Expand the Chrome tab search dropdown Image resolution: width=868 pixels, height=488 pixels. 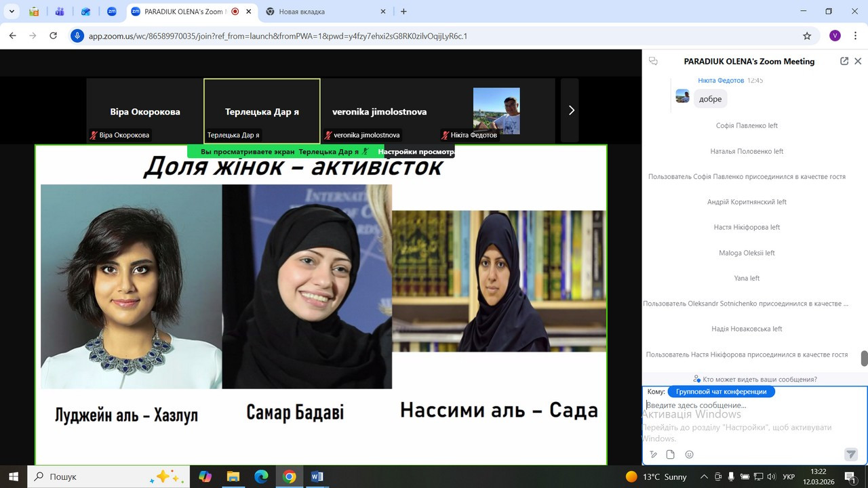point(12,12)
